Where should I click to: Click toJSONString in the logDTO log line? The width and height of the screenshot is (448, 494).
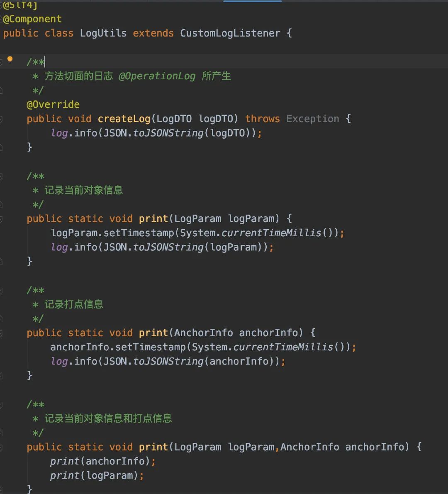tap(168, 133)
